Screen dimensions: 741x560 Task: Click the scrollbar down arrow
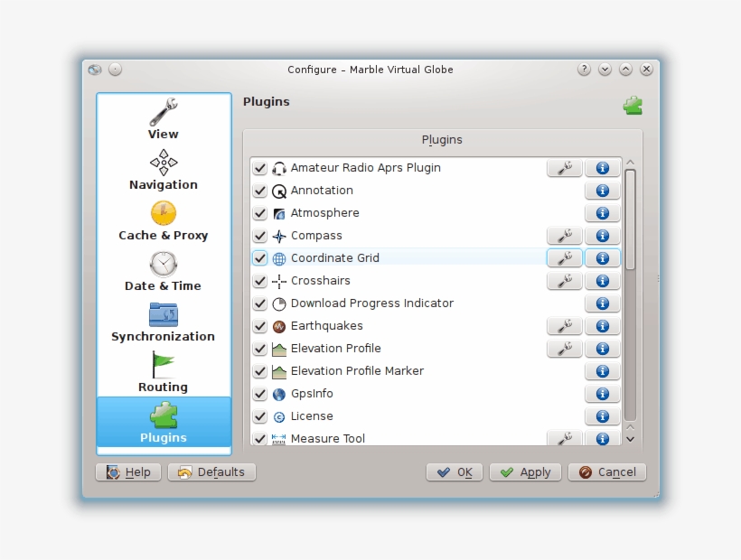click(630, 439)
